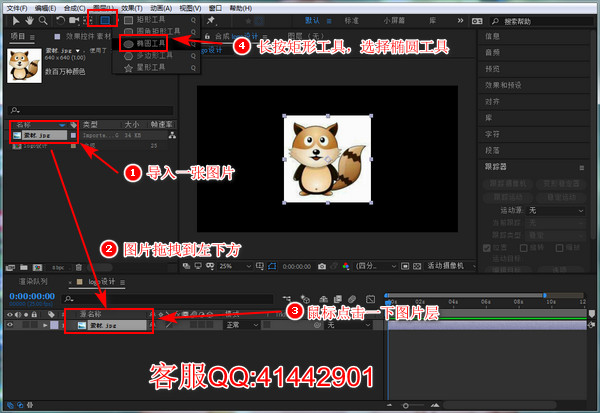Toggle 3D glasses preview icon in viewer
600x413 pixels.
[210, 266]
